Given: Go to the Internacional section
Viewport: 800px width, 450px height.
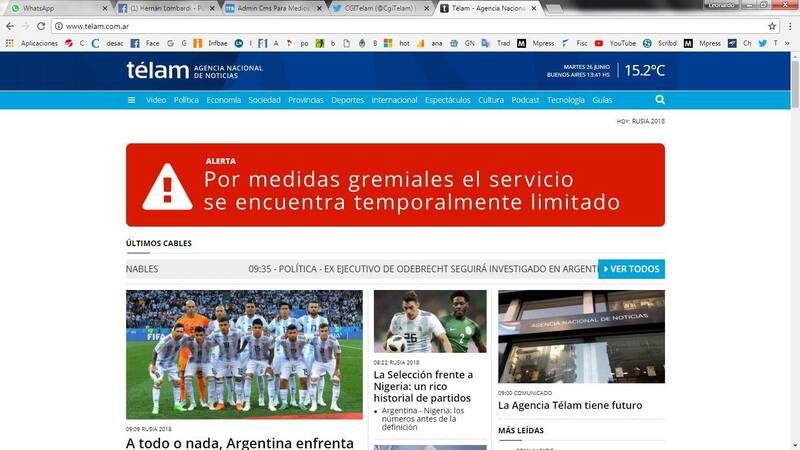Looking at the screenshot, I should (394, 100).
